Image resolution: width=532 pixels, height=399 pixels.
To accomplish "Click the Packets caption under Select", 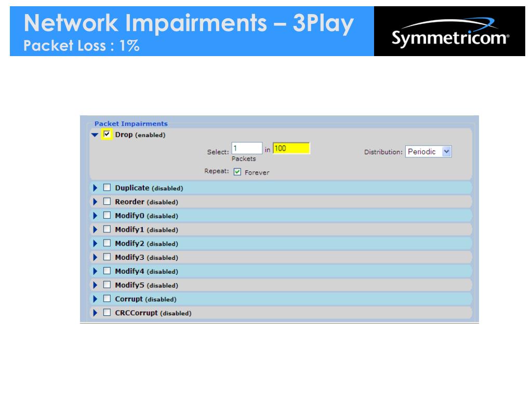I will pos(244,159).
